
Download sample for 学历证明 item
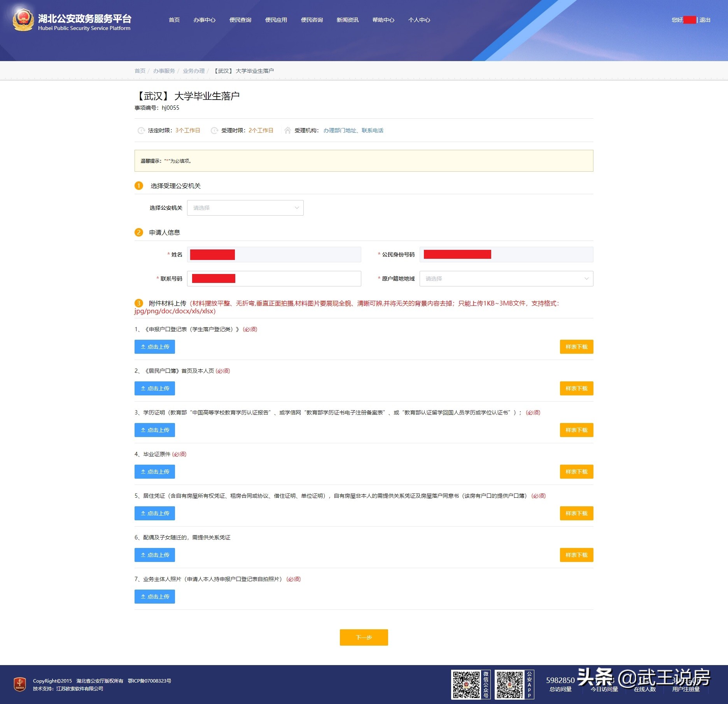[x=577, y=430]
